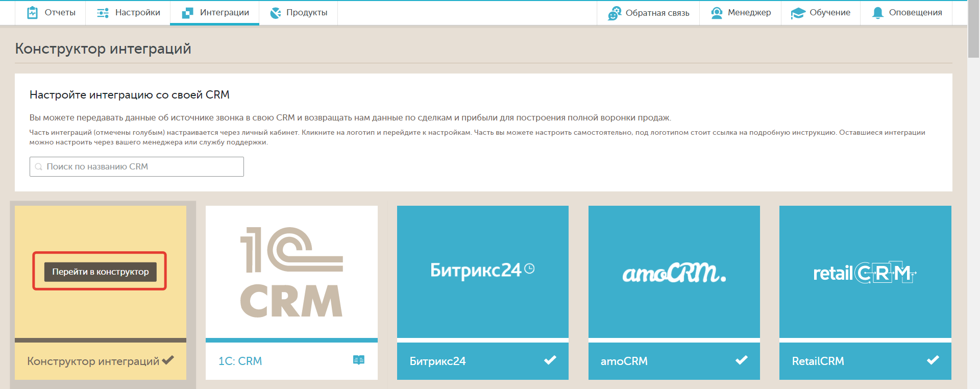
Task: Open the Интеграции tab
Action: click(215, 13)
